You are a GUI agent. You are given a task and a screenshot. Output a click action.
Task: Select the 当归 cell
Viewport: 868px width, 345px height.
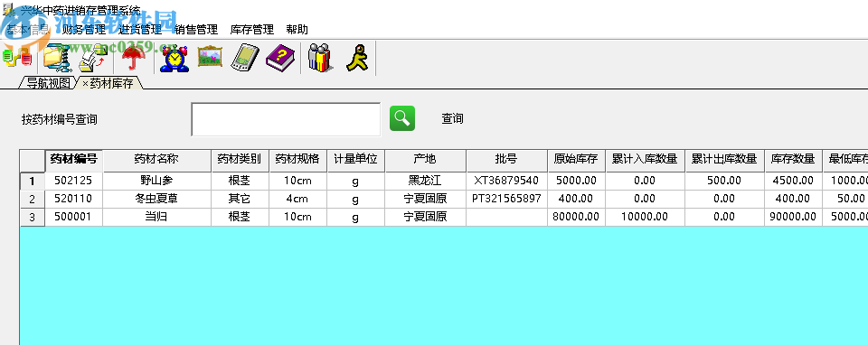[x=156, y=218]
